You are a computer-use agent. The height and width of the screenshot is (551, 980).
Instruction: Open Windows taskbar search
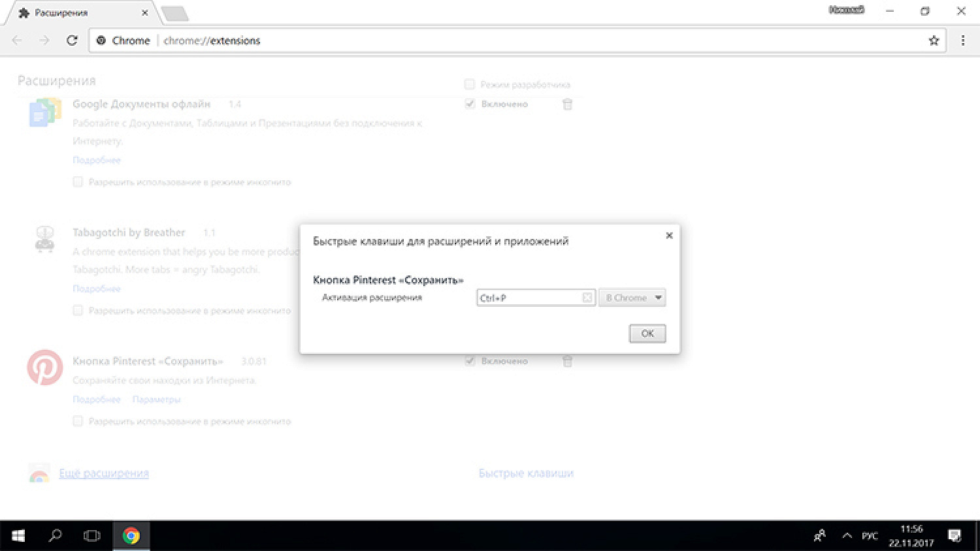click(x=56, y=536)
